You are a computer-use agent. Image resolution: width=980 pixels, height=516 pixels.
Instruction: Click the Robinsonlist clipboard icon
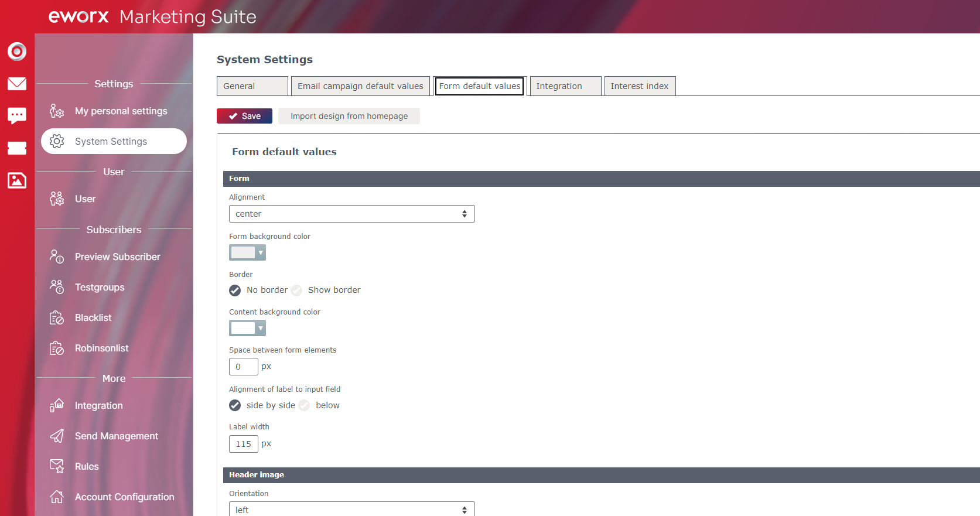(x=57, y=348)
